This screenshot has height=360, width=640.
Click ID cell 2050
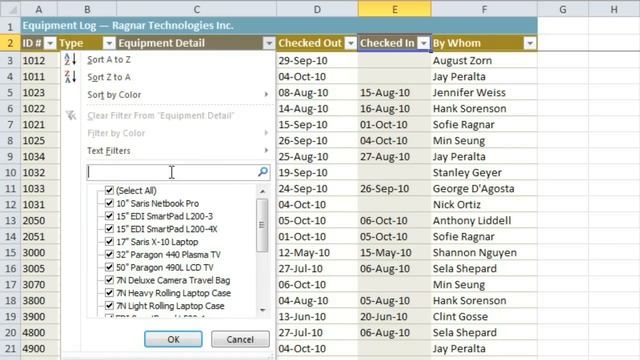pyautogui.click(x=40, y=220)
